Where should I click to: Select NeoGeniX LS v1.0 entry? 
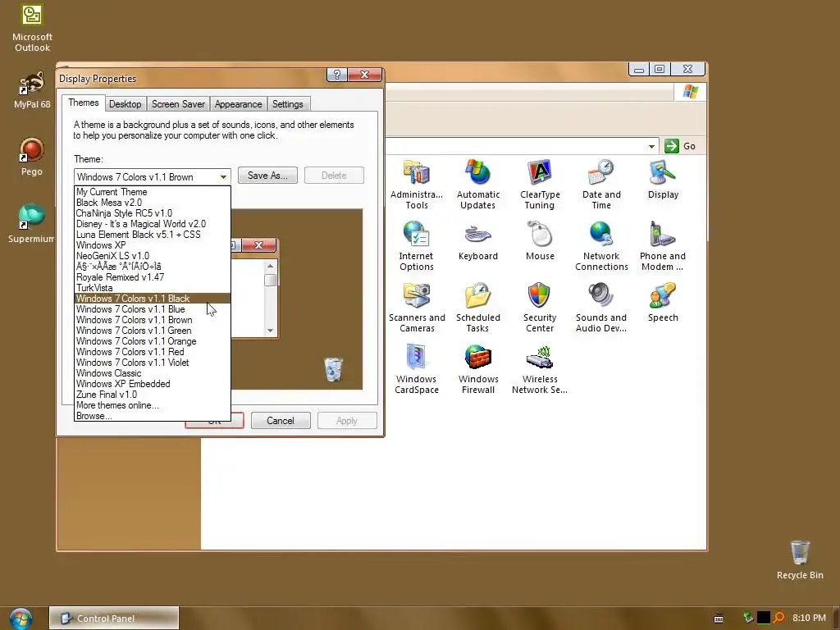pos(152,256)
